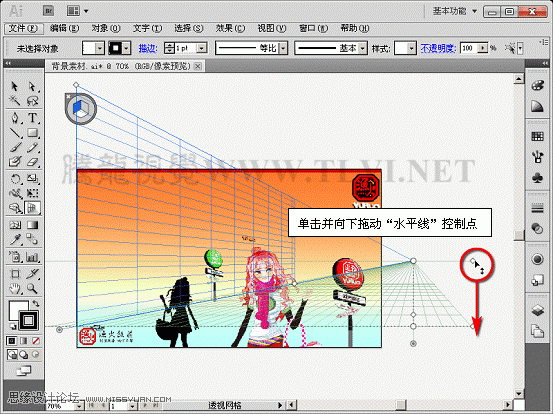Click the perspective plane switching widget cube
553x414 pixels.
coord(81,109)
